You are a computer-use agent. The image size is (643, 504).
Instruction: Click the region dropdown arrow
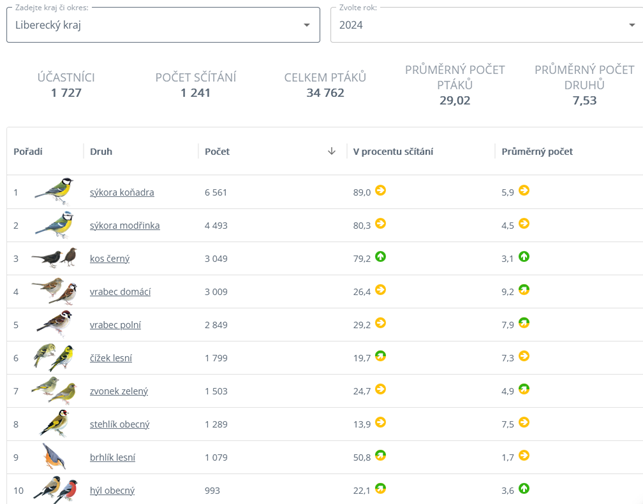click(306, 25)
